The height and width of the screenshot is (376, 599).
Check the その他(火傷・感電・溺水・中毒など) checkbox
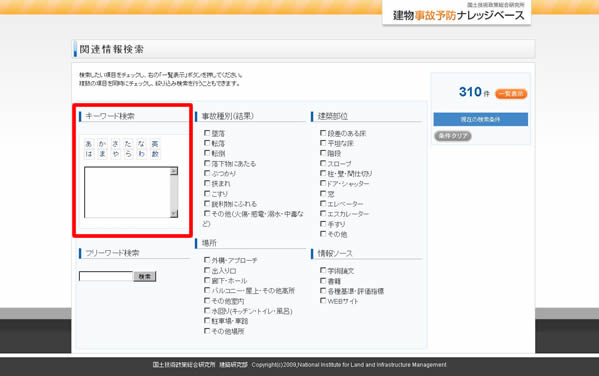pos(207,213)
